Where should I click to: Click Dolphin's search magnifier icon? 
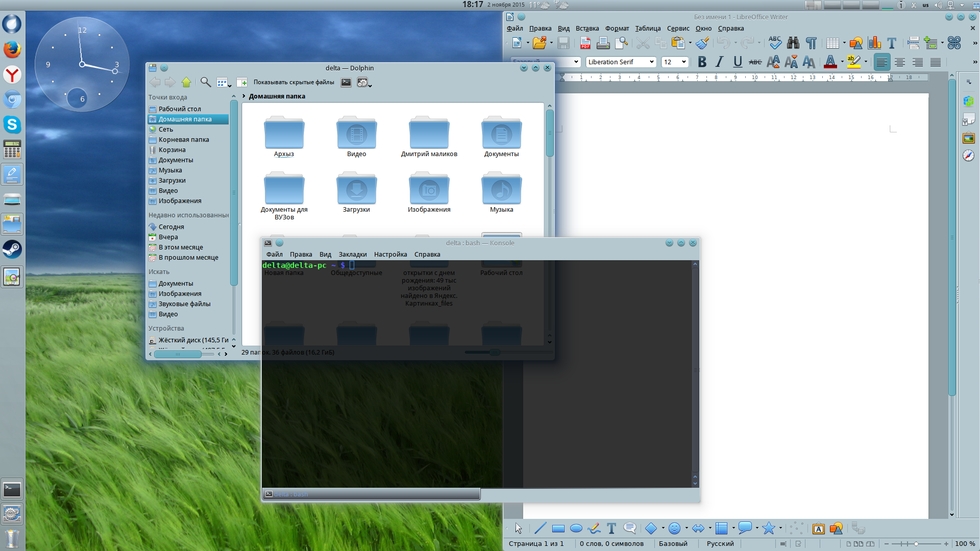(x=205, y=82)
